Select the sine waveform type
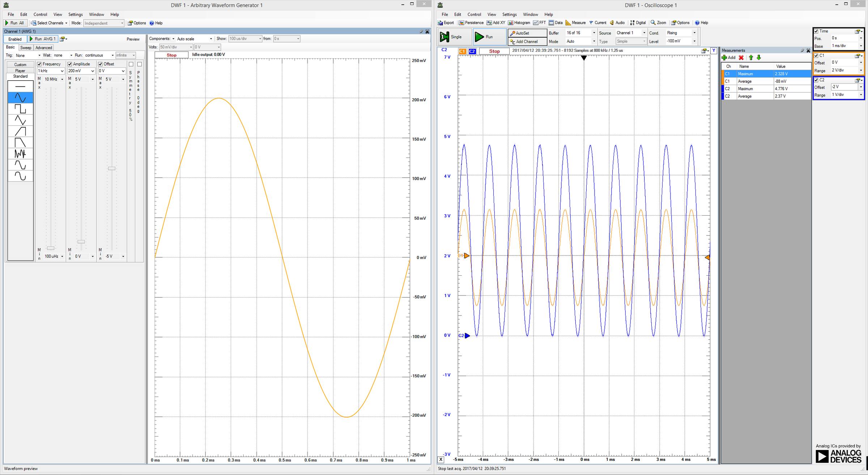 20,97
